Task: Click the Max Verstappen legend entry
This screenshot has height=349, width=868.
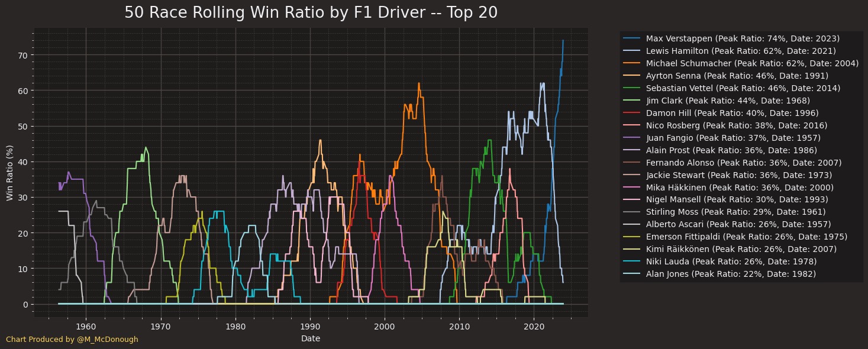Action: pyautogui.click(x=743, y=38)
